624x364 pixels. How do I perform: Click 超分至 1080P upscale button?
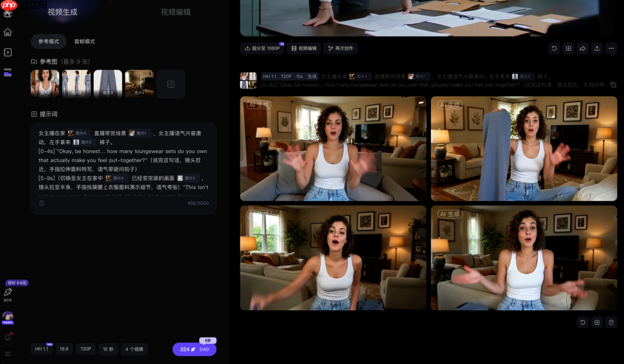(263, 48)
